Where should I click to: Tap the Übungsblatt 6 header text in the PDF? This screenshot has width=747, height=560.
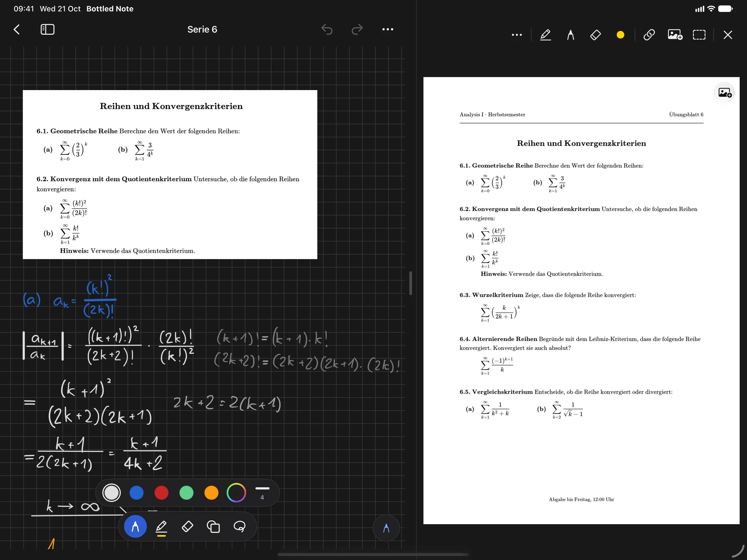[686, 114]
